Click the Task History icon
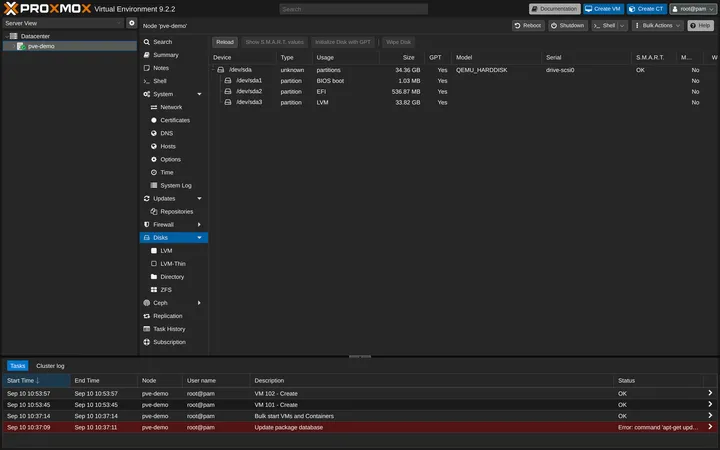The image size is (720, 450). 146,329
